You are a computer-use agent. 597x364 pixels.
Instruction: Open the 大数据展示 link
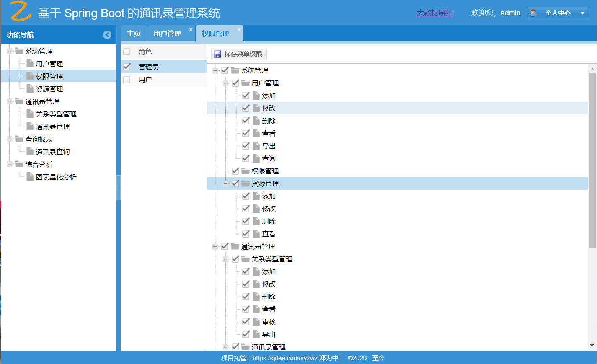pyautogui.click(x=435, y=13)
